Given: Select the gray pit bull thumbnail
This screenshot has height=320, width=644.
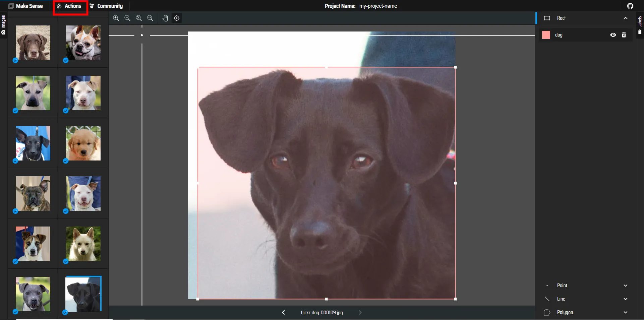Looking at the screenshot, I should point(33,294).
